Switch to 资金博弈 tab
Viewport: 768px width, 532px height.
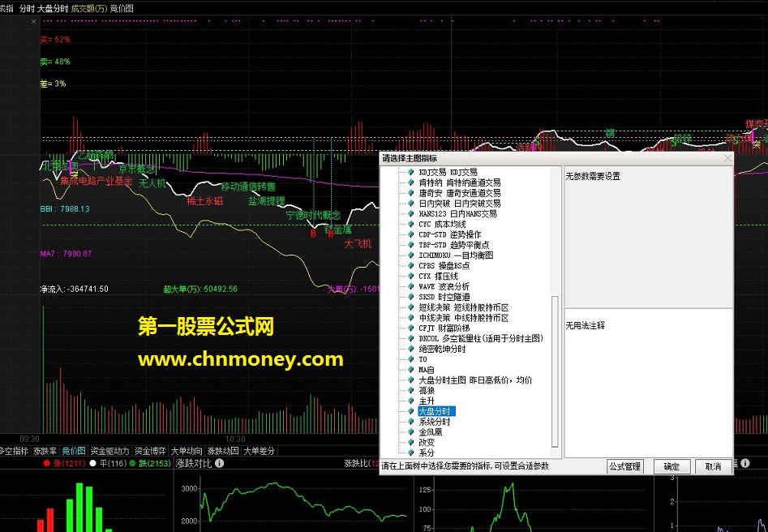click(150, 451)
